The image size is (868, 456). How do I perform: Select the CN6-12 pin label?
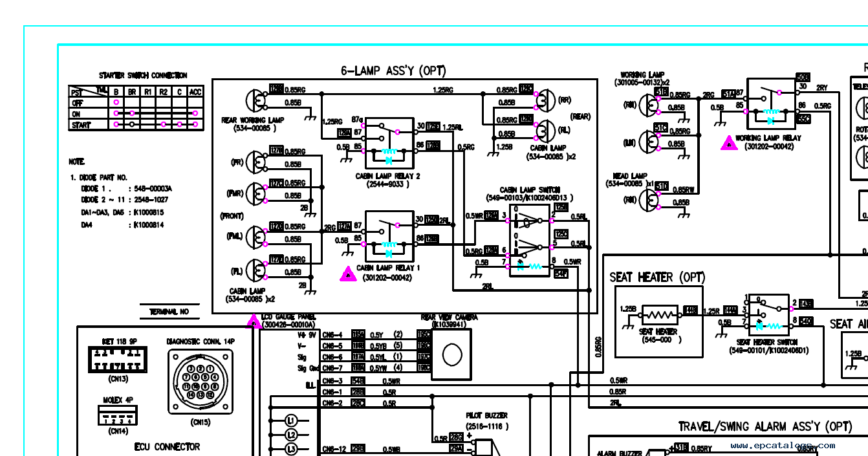334,449
